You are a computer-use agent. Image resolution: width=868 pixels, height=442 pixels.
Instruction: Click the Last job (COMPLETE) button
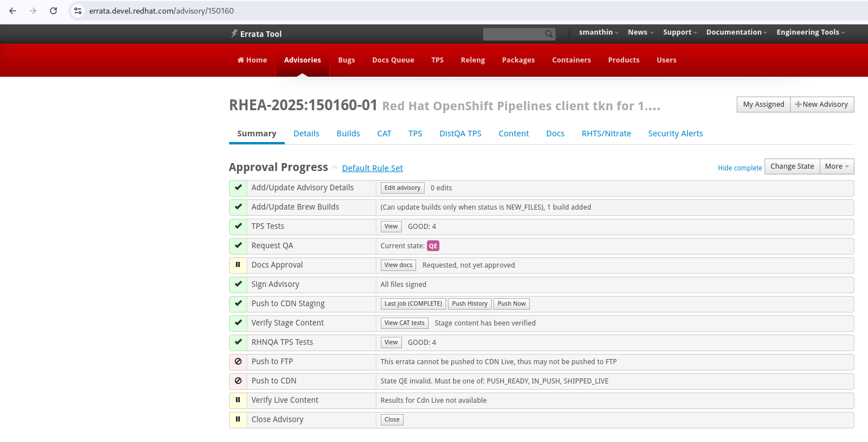413,303
